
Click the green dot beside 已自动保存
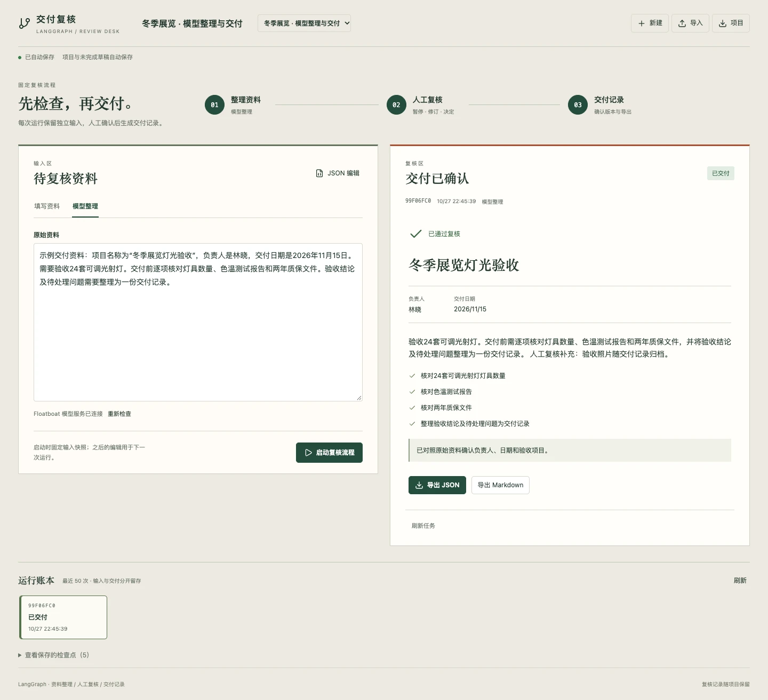[20, 57]
